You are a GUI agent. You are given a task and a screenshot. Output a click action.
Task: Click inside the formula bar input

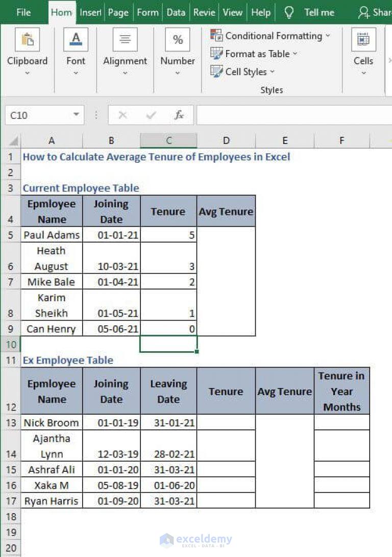(x=295, y=115)
